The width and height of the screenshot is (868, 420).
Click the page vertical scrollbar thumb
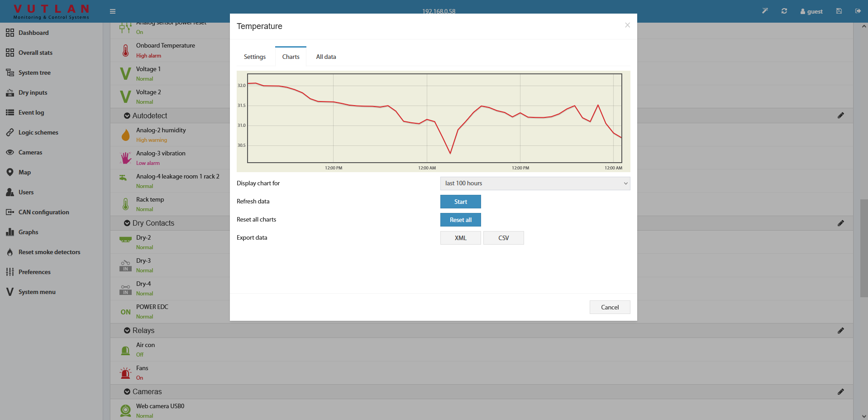(x=864, y=248)
